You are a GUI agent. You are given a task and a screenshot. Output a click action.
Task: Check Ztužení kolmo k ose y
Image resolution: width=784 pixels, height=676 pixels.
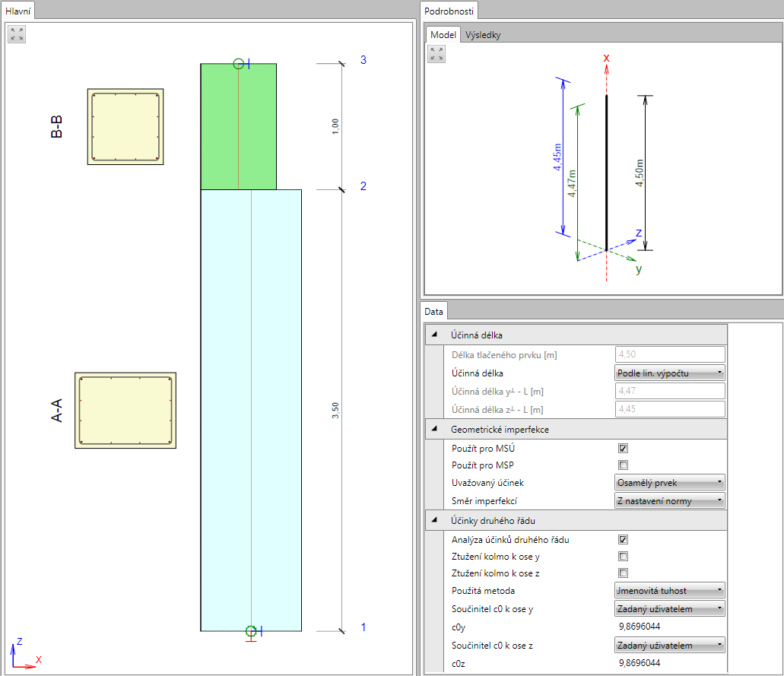[623, 556]
